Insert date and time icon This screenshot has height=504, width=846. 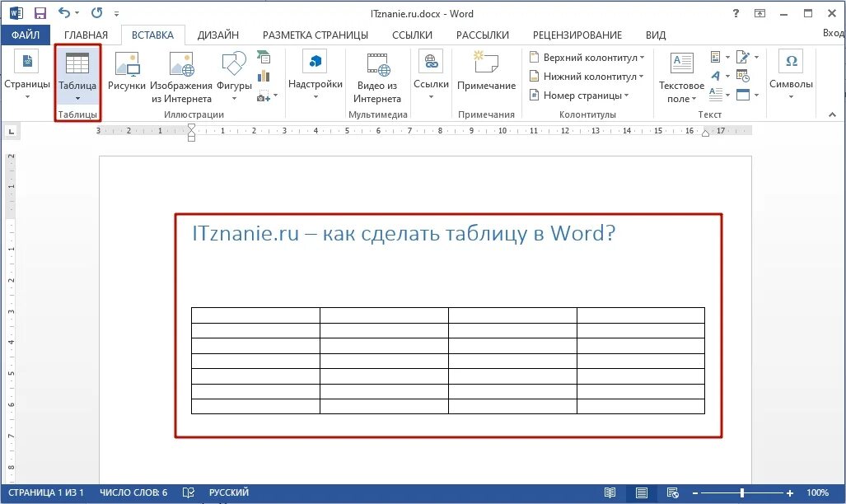tap(743, 76)
